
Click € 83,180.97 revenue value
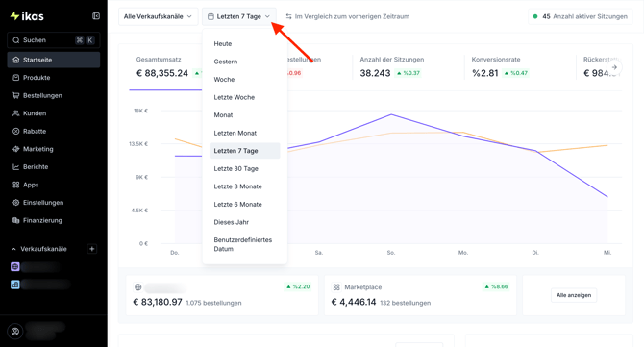[x=158, y=302]
